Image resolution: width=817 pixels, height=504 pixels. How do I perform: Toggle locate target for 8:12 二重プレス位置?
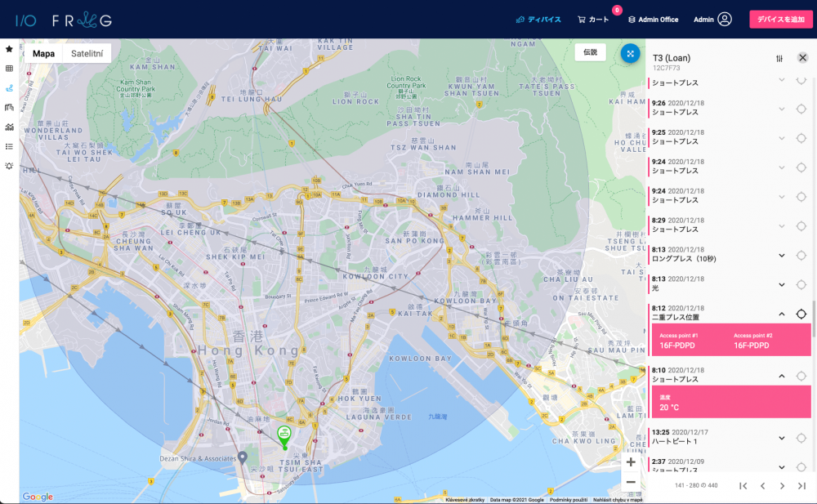801,314
